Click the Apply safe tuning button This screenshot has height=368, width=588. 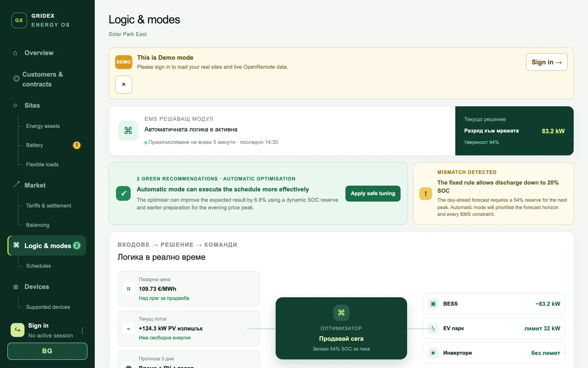pyautogui.click(x=373, y=194)
